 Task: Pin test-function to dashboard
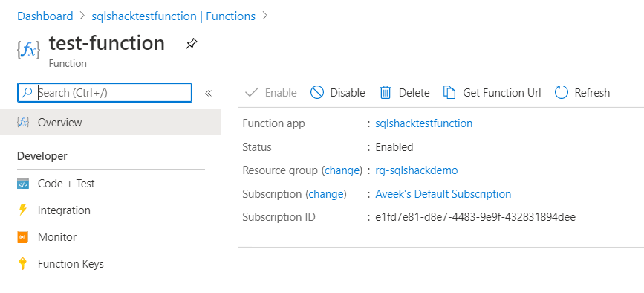[191, 44]
